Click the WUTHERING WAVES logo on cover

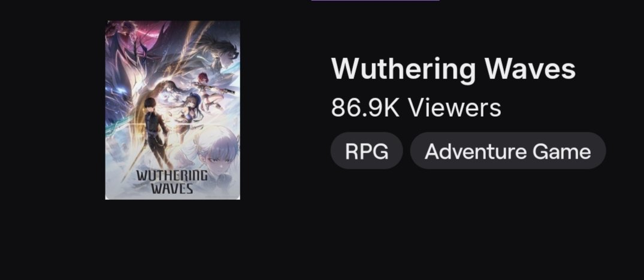coord(172,182)
